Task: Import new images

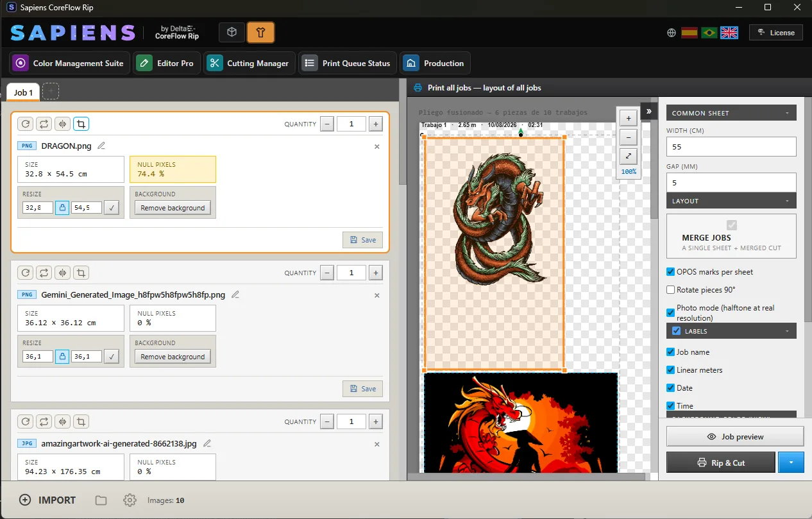Action: 47,500
